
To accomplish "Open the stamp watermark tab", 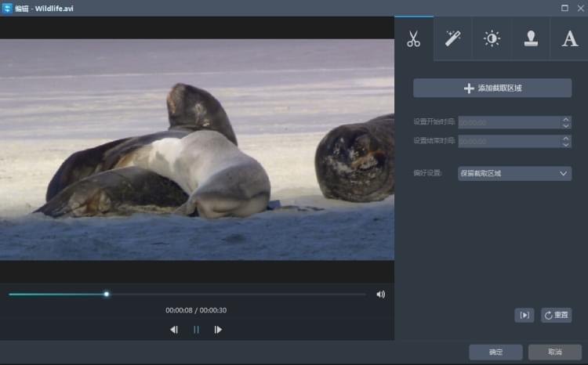I will tap(531, 38).
